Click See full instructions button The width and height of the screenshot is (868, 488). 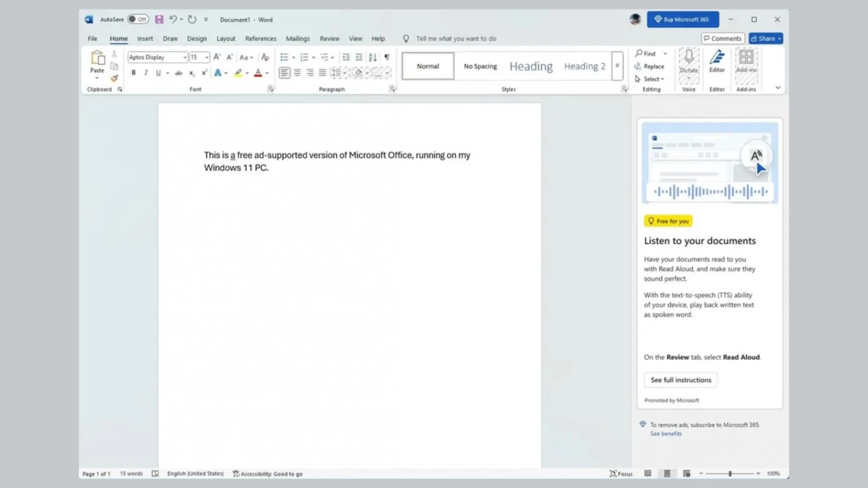click(x=680, y=380)
